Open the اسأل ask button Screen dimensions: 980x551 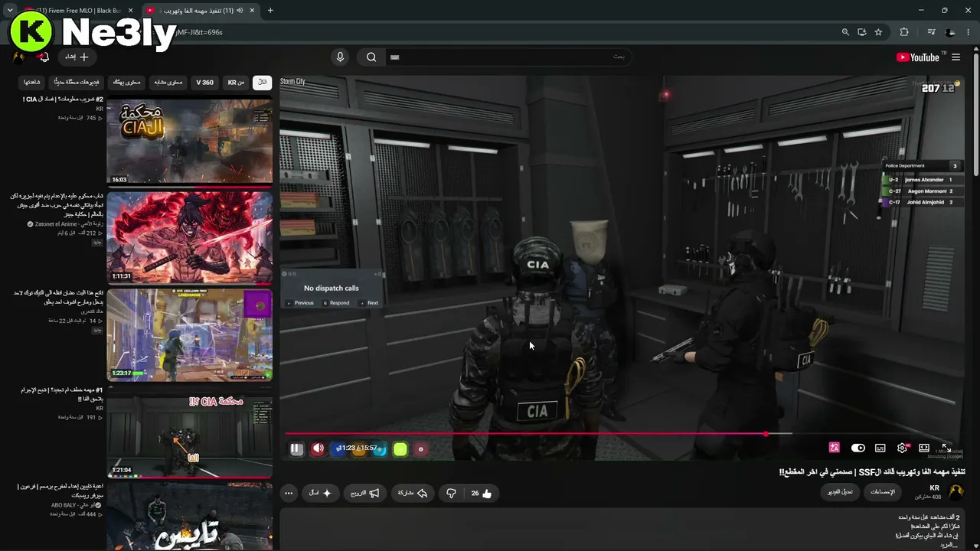click(320, 494)
